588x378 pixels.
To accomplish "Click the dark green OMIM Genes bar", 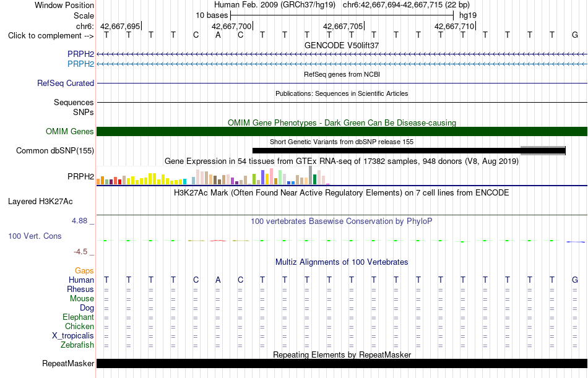I will (342, 131).
